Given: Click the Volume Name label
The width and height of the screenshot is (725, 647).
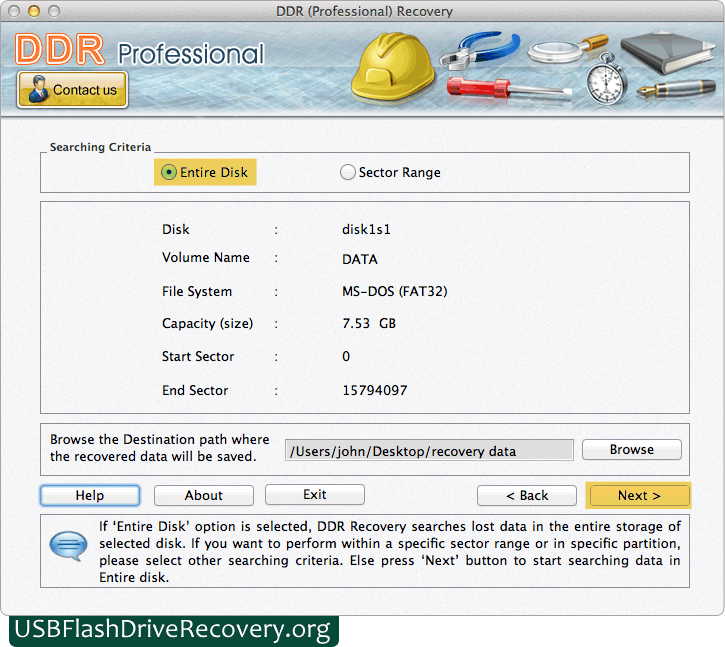Looking at the screenshot, I should (206, 258).
